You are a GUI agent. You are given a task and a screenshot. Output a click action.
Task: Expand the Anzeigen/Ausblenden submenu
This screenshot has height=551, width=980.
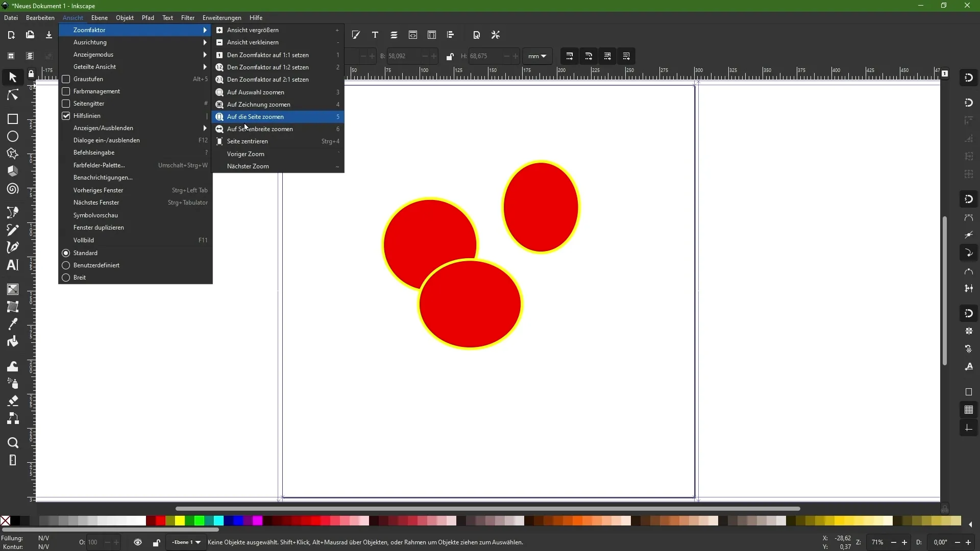pyautogui.click(x=135, y=128)
